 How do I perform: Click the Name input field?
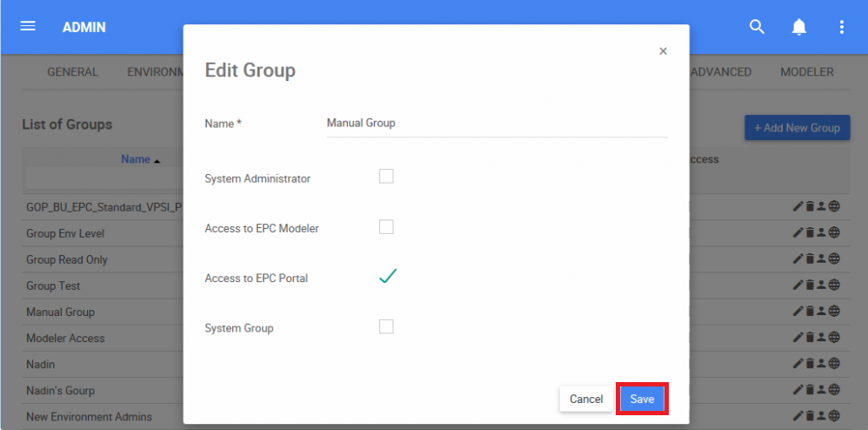point(496,124)
